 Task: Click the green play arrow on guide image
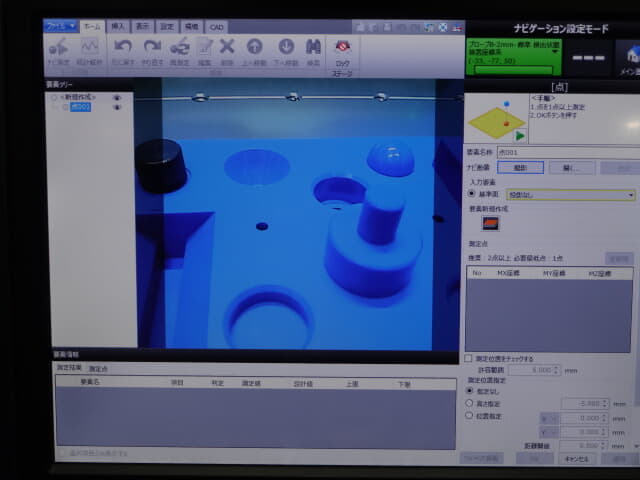click(x=520, y=136)
